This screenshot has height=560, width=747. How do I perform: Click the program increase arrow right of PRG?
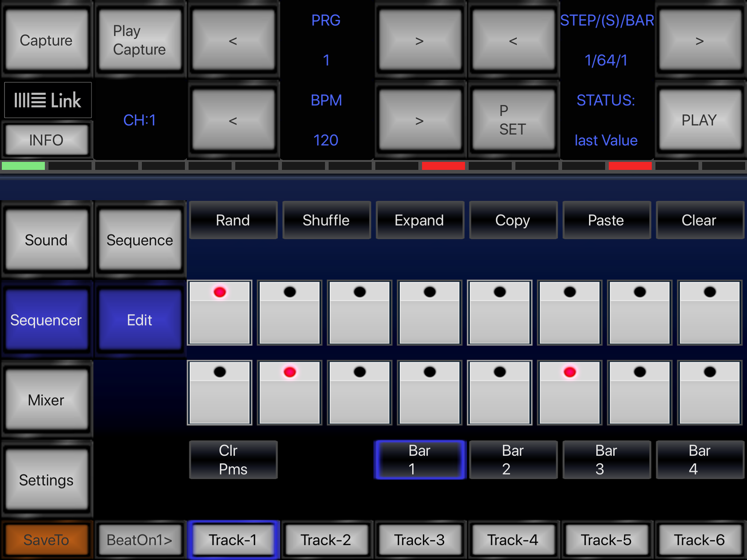[x=419, y=40]
